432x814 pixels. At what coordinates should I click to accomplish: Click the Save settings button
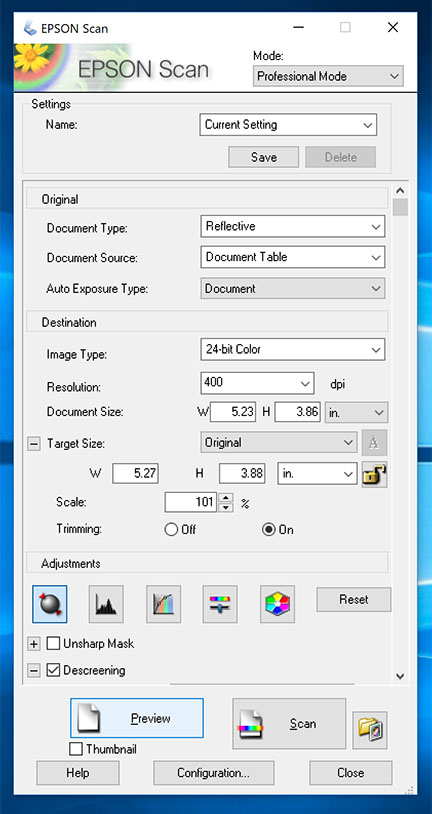pyautogui.click(x=264, y=157)
